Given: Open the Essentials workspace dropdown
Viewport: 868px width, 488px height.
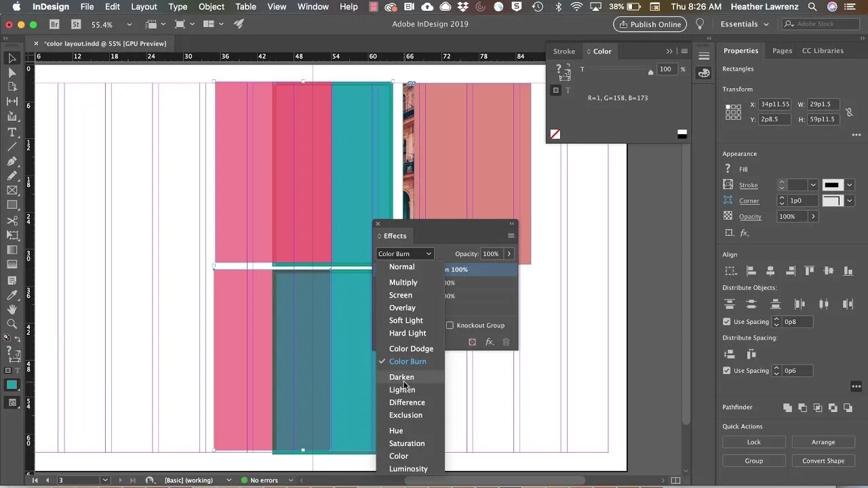Looking at the screenshot, I should (x=744, y=24).
